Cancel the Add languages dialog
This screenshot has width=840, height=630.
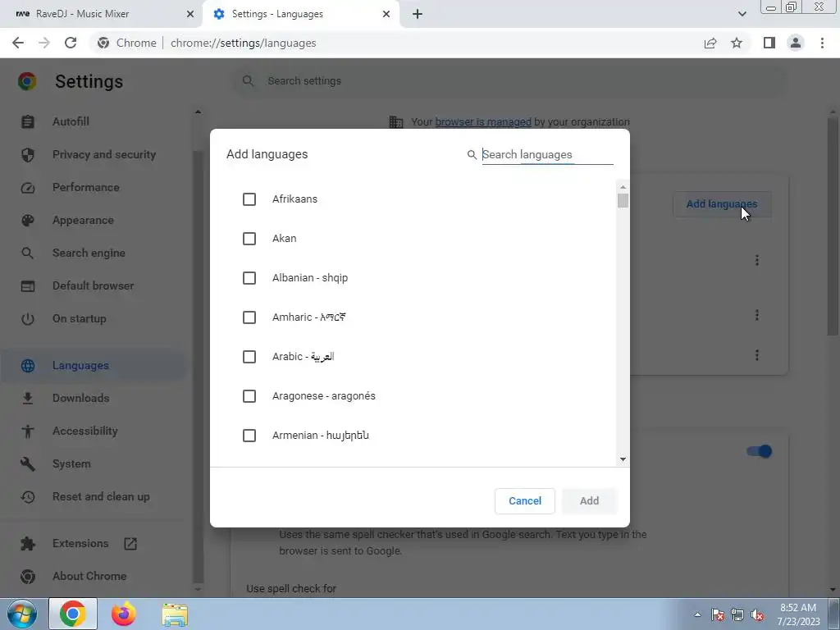point(524,501)
